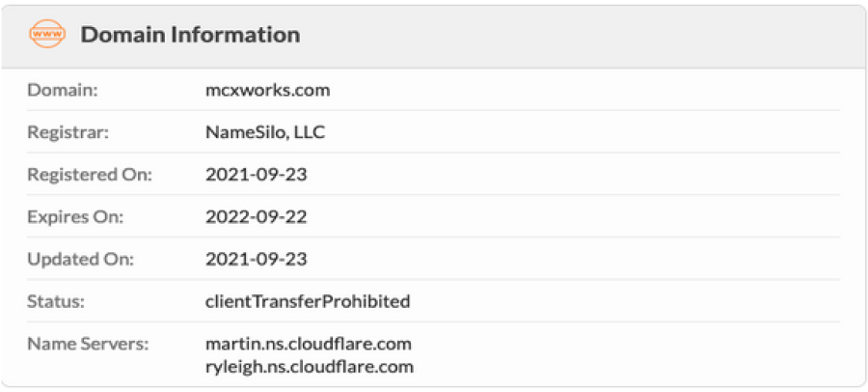Click the "Domain:" field label
868x392 pixels.
coord(64,90)
